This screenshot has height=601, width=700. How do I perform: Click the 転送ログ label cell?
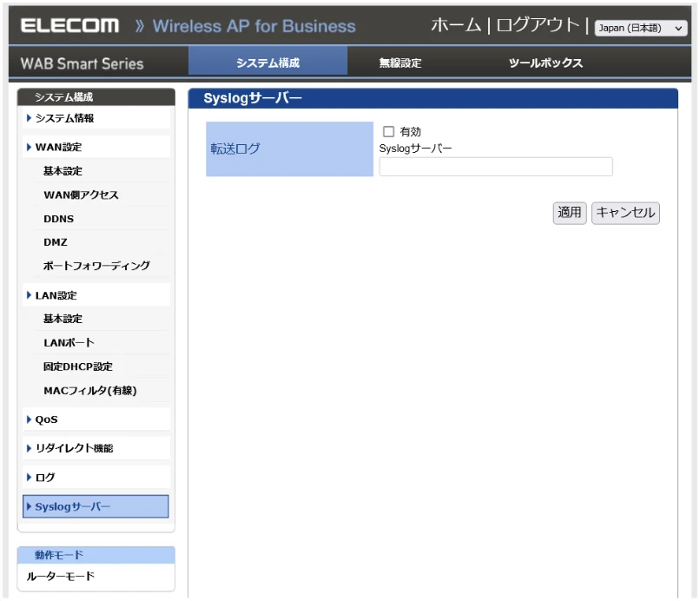289,149
